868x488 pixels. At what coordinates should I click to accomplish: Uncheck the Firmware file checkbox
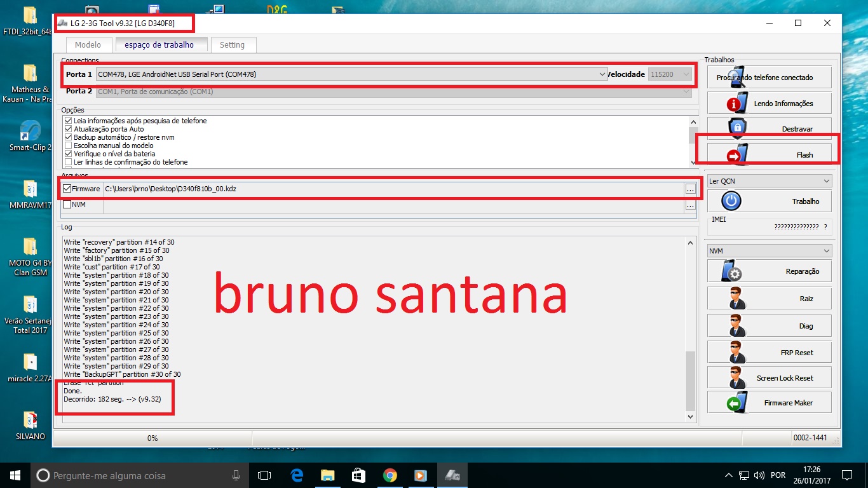[67, 189]
